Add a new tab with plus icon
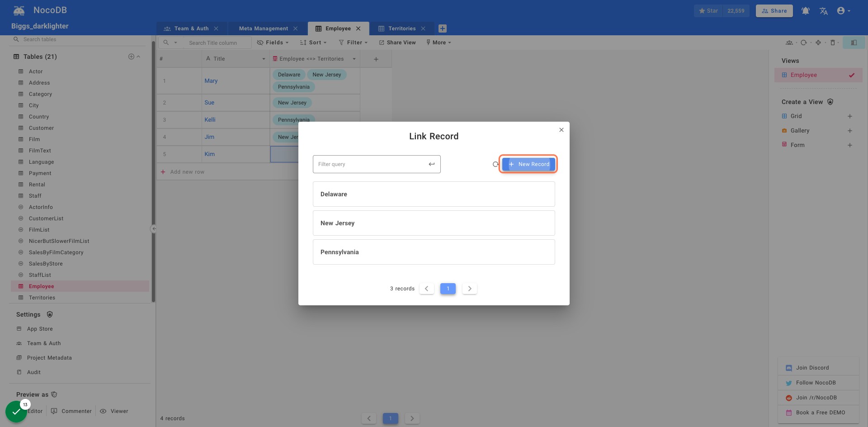Screen dimensions: 868x427 pyautogui.click(x=443, y=28)
